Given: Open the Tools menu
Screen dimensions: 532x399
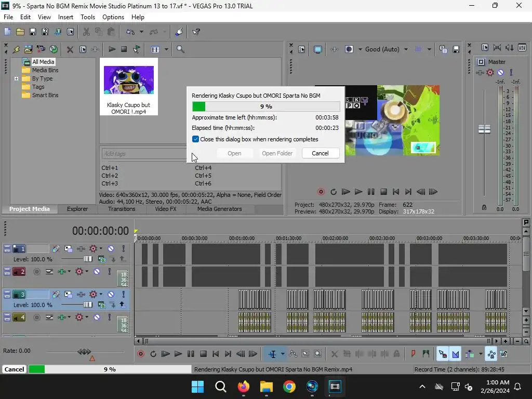Looking at the screenshot, I should (x=87, y=17).
